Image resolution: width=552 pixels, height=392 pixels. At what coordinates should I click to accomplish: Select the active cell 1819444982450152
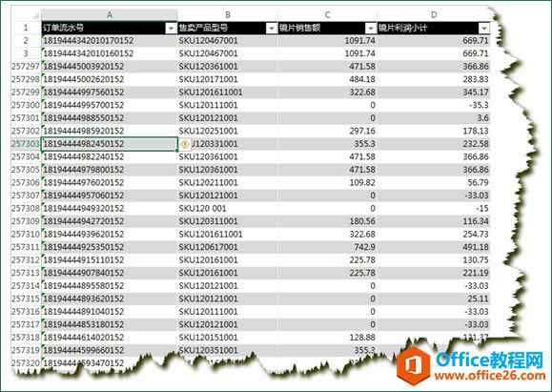[110, 144]
